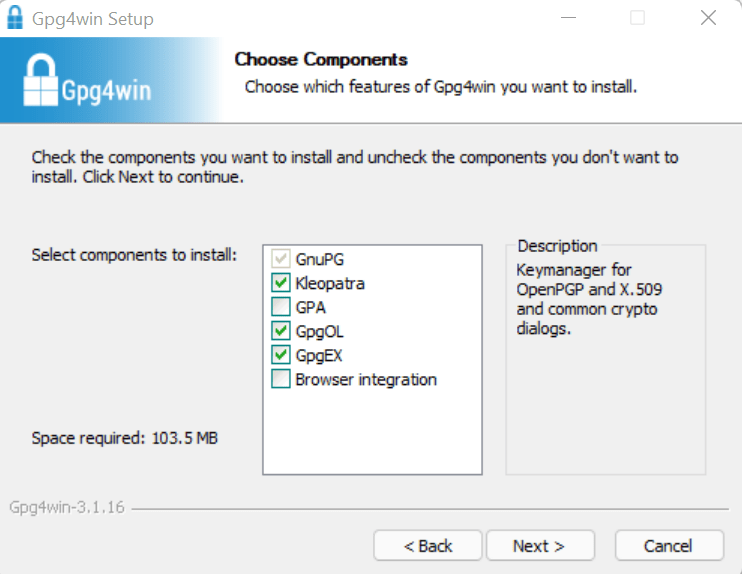Go back with the Back button
The height and width of the screenshot is (574, 742).
point(428,546)
